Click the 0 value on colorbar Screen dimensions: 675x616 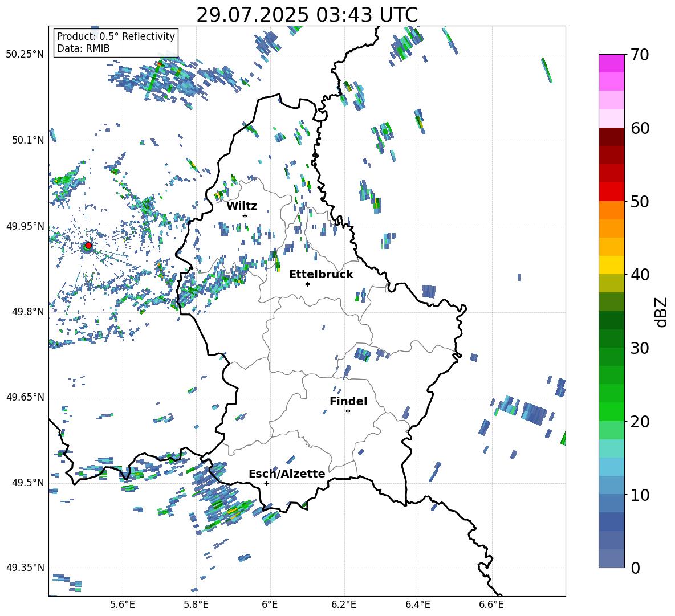tap(635, 568)
